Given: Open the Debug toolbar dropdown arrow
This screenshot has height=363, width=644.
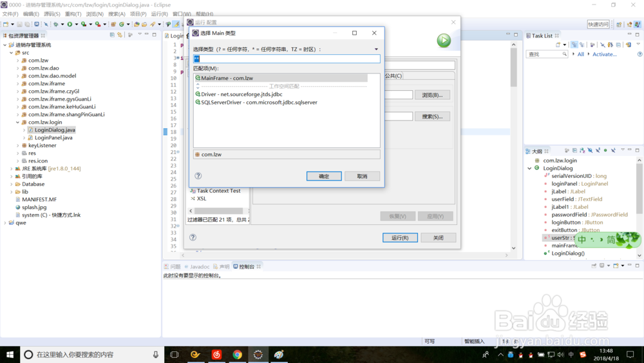Looking at the screenshot, I should click(62, 25).
